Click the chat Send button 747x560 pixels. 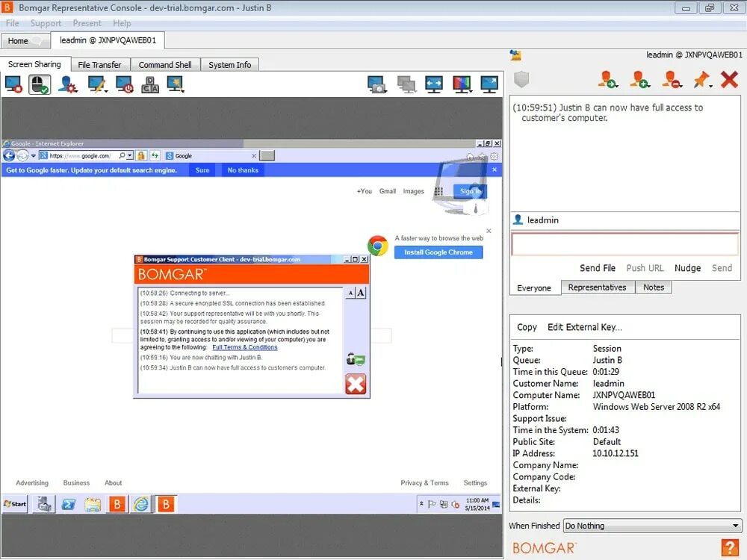722,268
